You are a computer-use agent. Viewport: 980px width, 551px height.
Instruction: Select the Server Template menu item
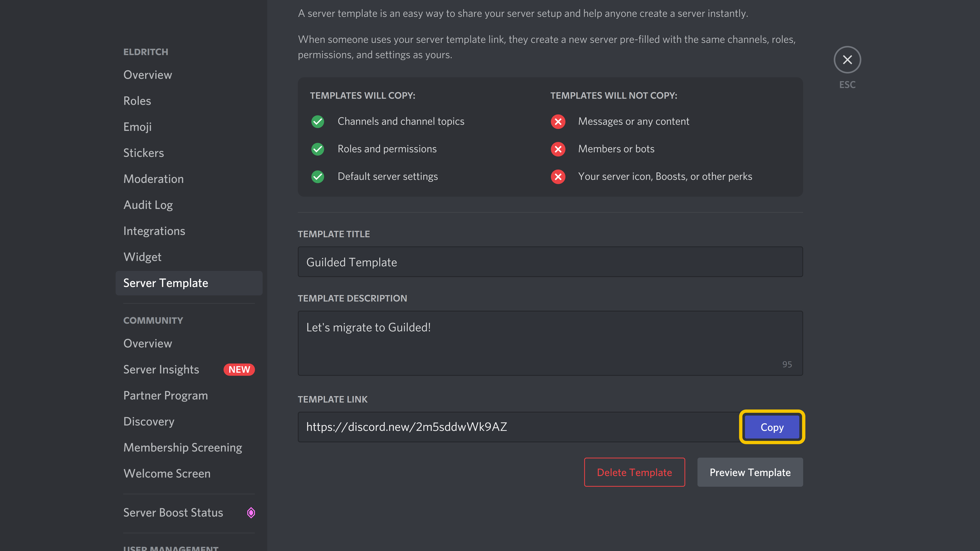point(166,283)
